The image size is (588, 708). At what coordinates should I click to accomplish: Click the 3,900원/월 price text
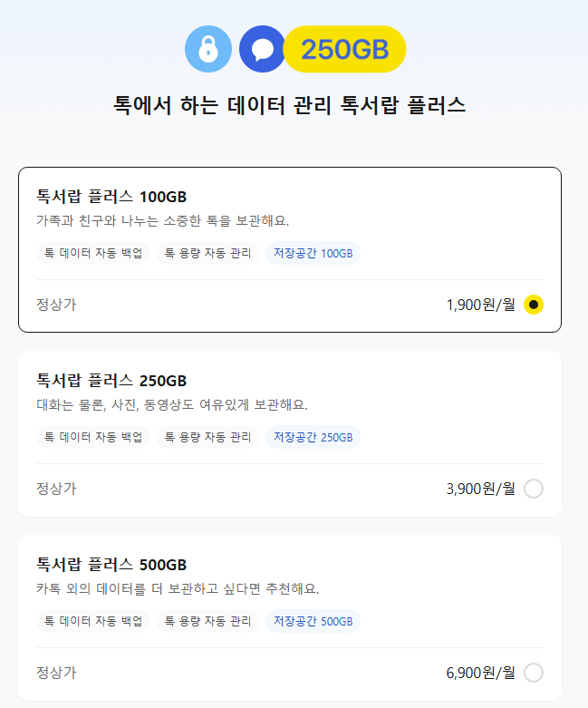click(x=480, y=489)
